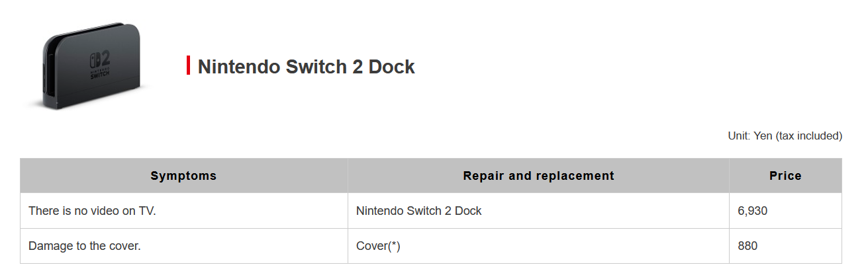The width and height of the screenshot is (868, 279).
Task: Click the Cover(*) replacement cell
Action: pos(538,246)
